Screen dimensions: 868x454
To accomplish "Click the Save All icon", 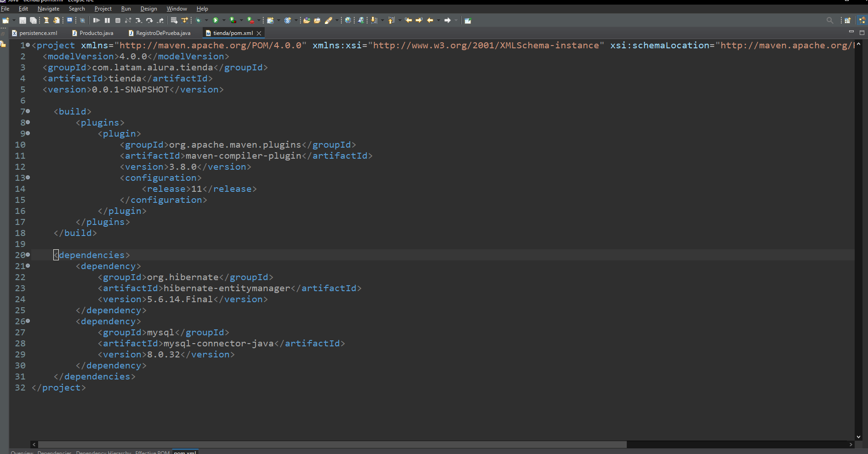I will coord(33,20).
